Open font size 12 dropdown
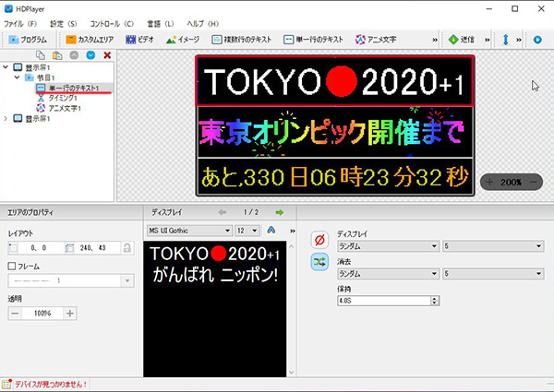The width and height of the screenshot is (554, 392). tap(247, 231)
